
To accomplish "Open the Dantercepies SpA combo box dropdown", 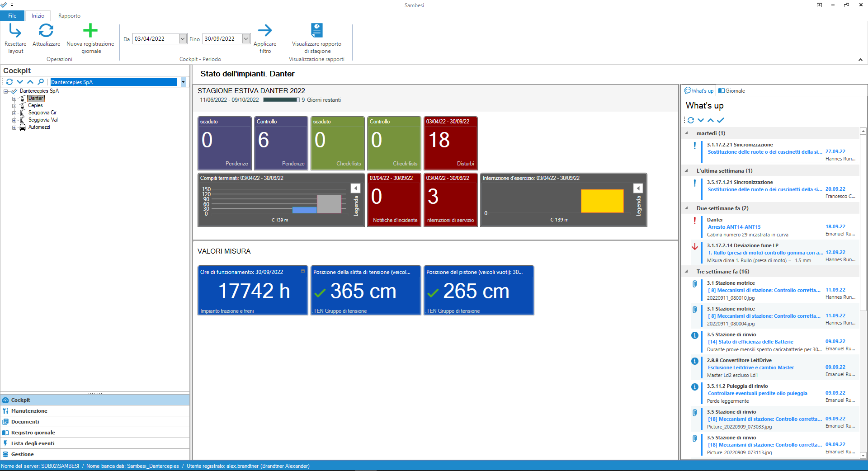I will [x=183, y=82].
